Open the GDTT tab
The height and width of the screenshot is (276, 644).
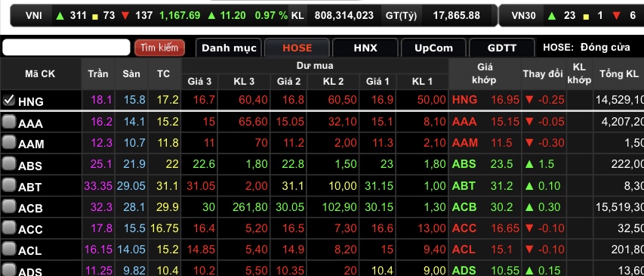pyautogui.click(x=502, y=48)
